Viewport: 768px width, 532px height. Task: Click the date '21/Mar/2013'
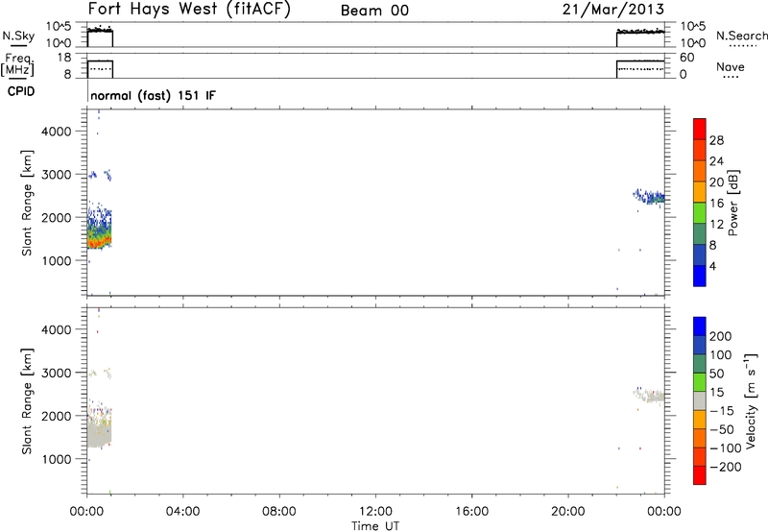coord(613,9)
